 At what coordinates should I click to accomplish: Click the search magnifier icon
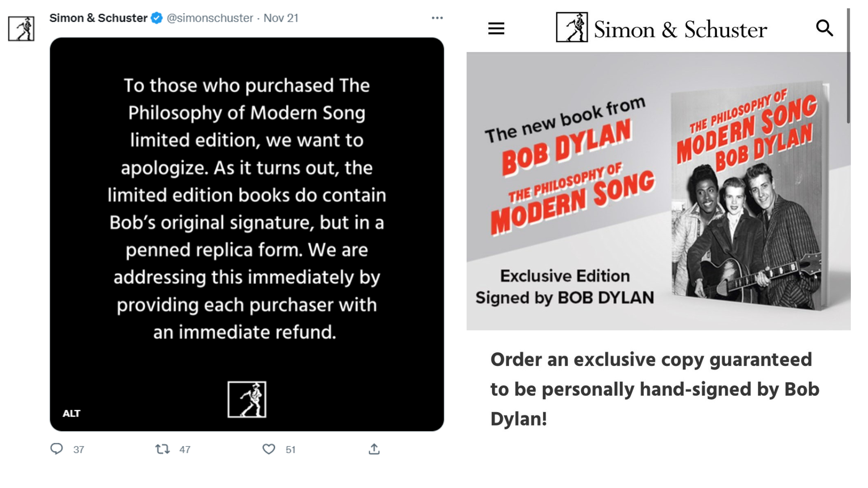[824, 28]
